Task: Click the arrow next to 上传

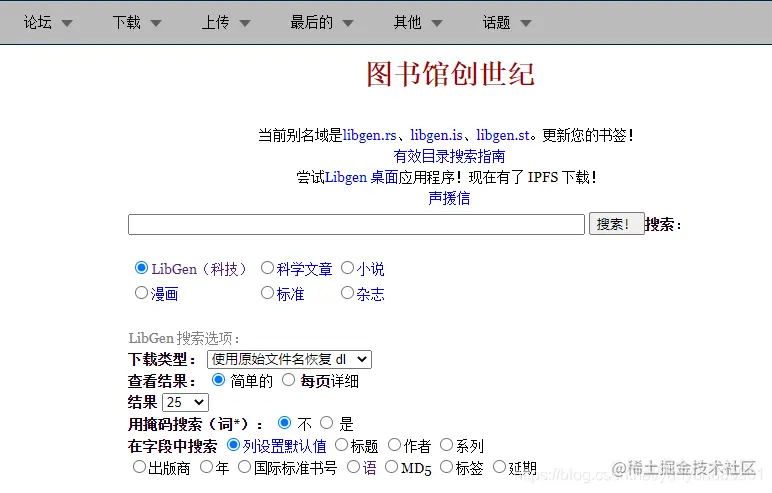Action: (x=245, y=23)
